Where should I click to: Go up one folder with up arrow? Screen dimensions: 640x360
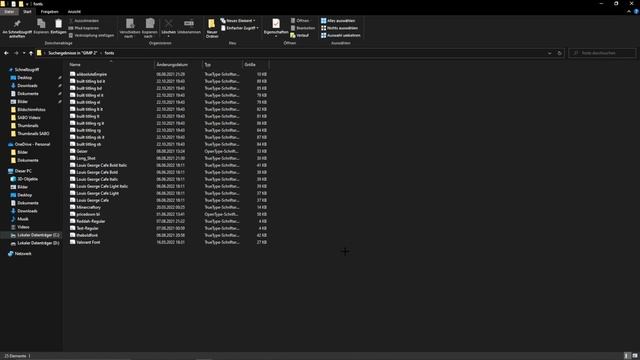pyautogui.click(x=31, y=53)
